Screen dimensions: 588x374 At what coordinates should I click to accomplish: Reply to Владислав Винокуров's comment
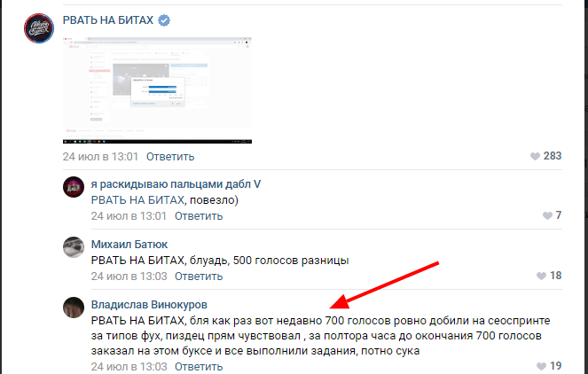[199, 366]
